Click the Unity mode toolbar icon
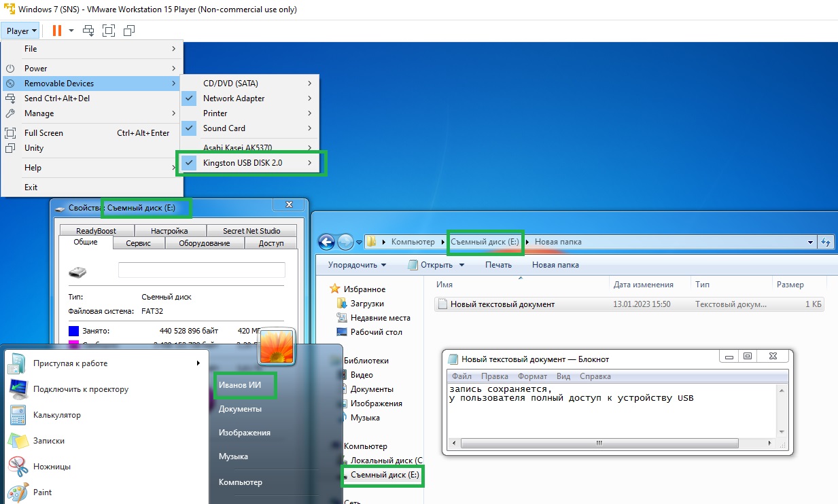 tap(129, 31)
